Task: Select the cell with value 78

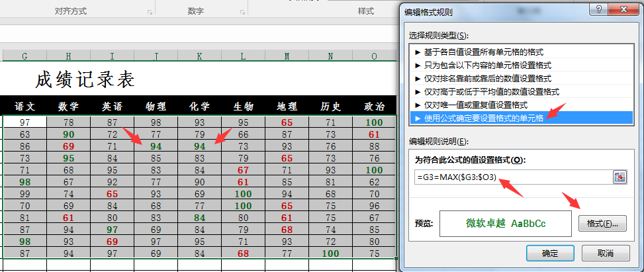Action: pos(69,122)
